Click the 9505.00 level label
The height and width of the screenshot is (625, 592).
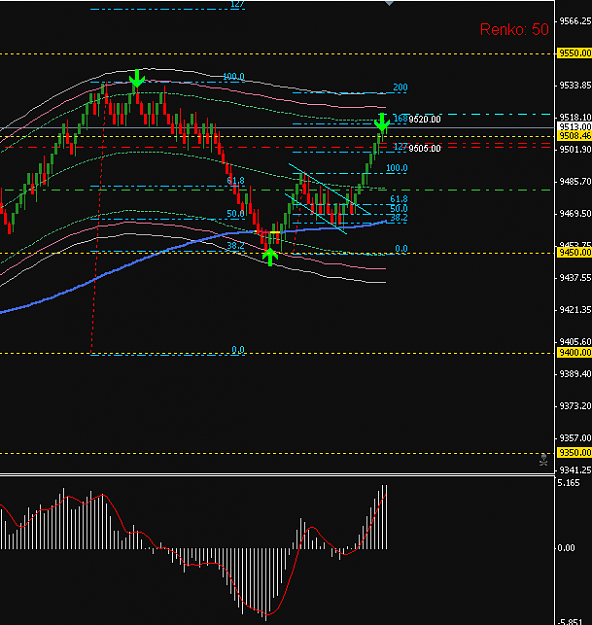(425, 149)
